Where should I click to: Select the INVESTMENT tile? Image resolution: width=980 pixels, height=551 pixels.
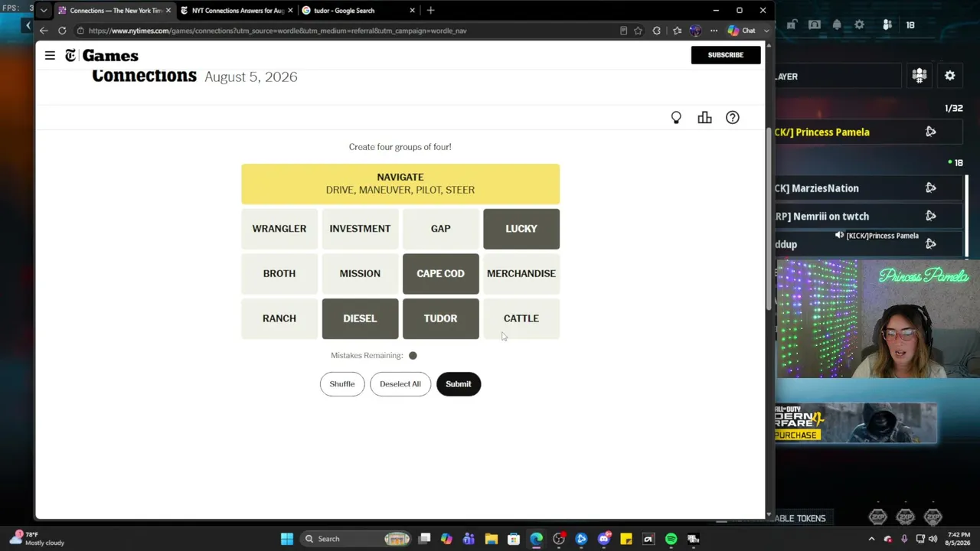pos(360,229)
